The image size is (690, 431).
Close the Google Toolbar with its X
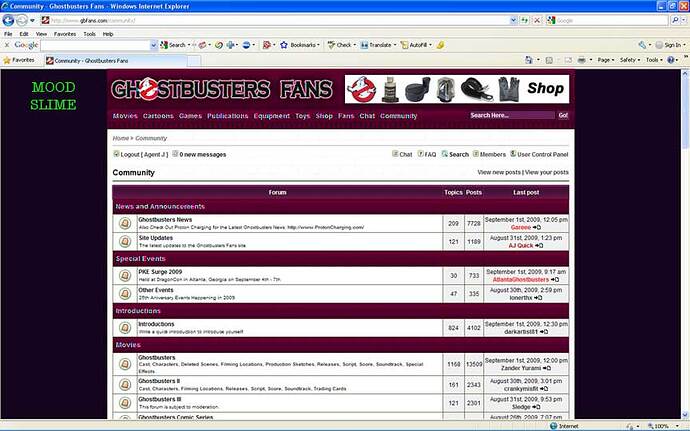point(7,45)
